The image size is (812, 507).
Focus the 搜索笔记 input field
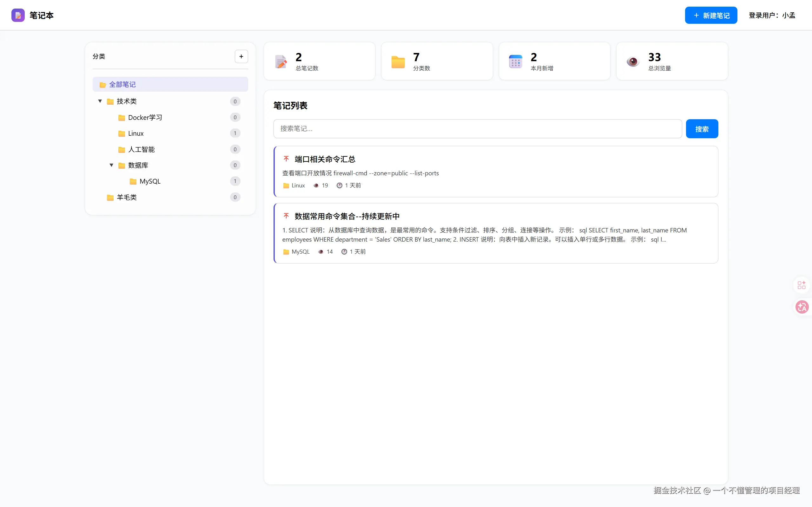(x=477, y=129)
